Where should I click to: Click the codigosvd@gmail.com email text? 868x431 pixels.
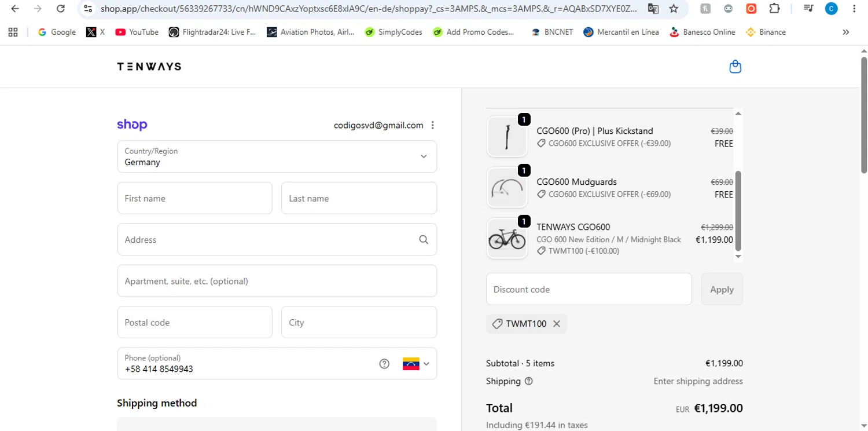click(x=378, y=125)
